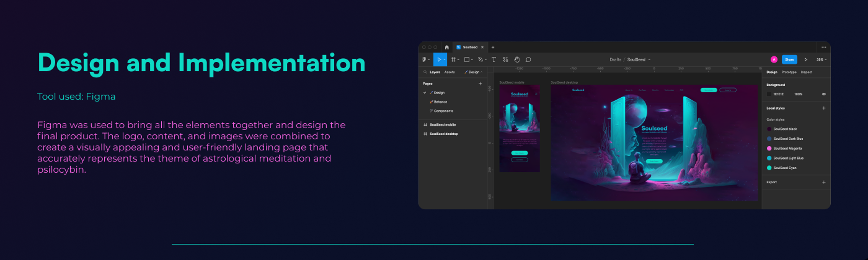Click the SoulSeed desktop frame on canvas

[x=655, y=143]
